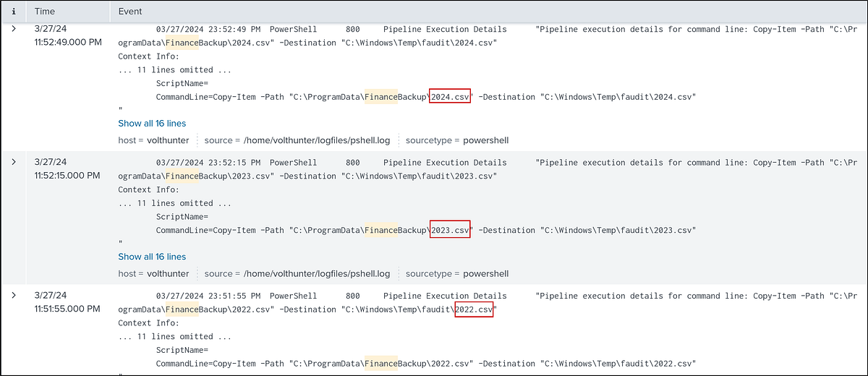Click host = volthunter in the 2024.csv event
This screenshot has height=376, width=868.
(153, 140)
